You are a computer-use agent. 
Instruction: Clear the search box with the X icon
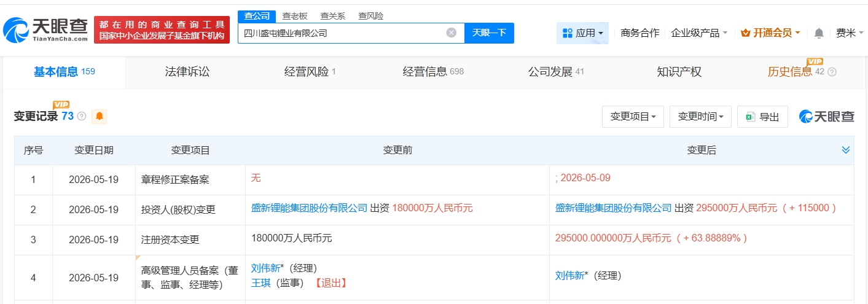[x=452, y=33]
